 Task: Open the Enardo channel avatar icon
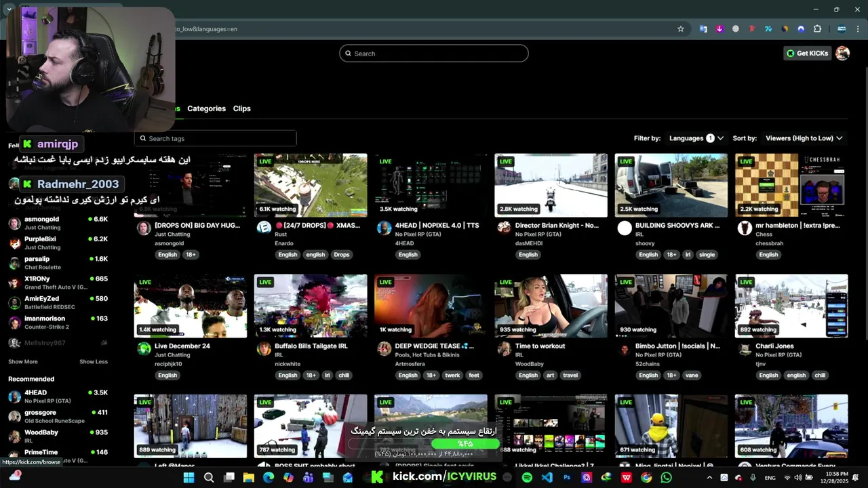tap(264, 228)
